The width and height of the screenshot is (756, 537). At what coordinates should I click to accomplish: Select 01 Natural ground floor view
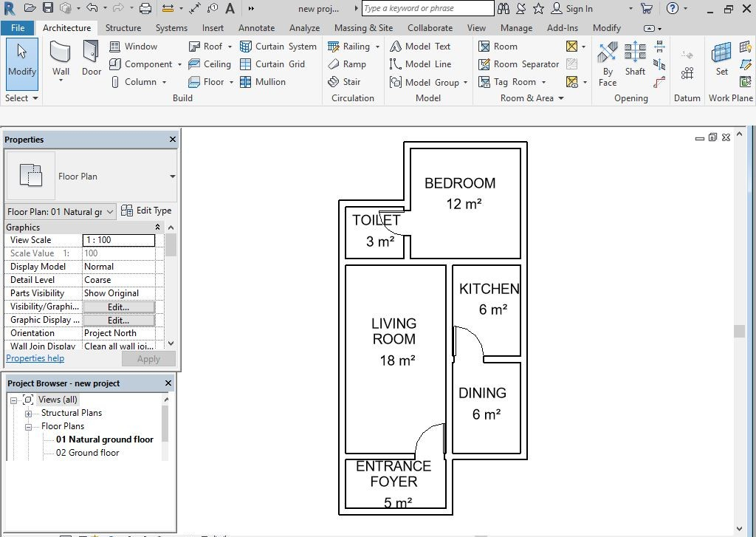coord(105,439)
